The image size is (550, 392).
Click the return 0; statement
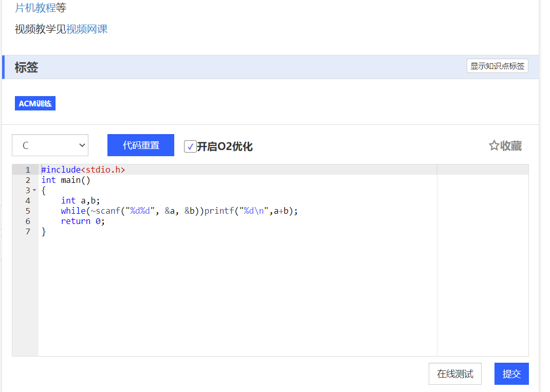(x=82, y=221)
